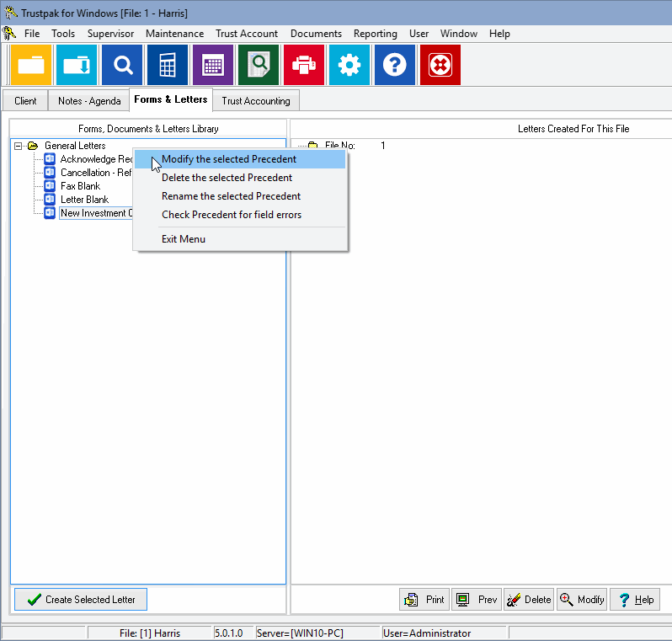Click the Letters Created For This File header
Screen dimensions: 672x641
click(573, 129)
